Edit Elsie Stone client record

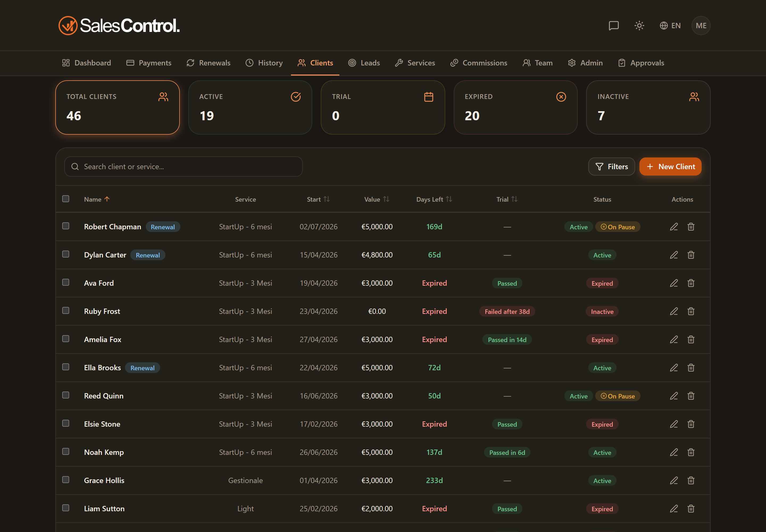[x=674, y=424]
